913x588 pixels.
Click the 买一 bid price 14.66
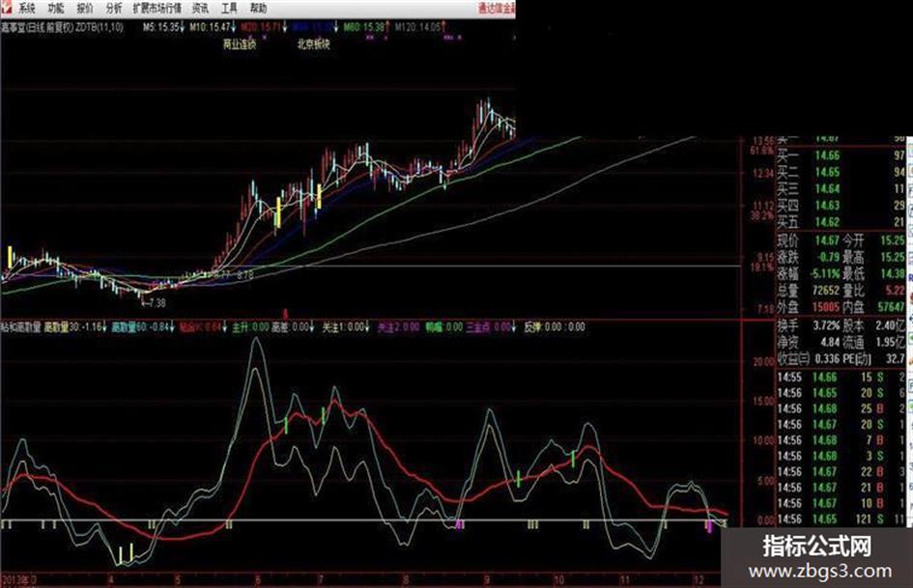pyautogui.click(x=827, y=155)
